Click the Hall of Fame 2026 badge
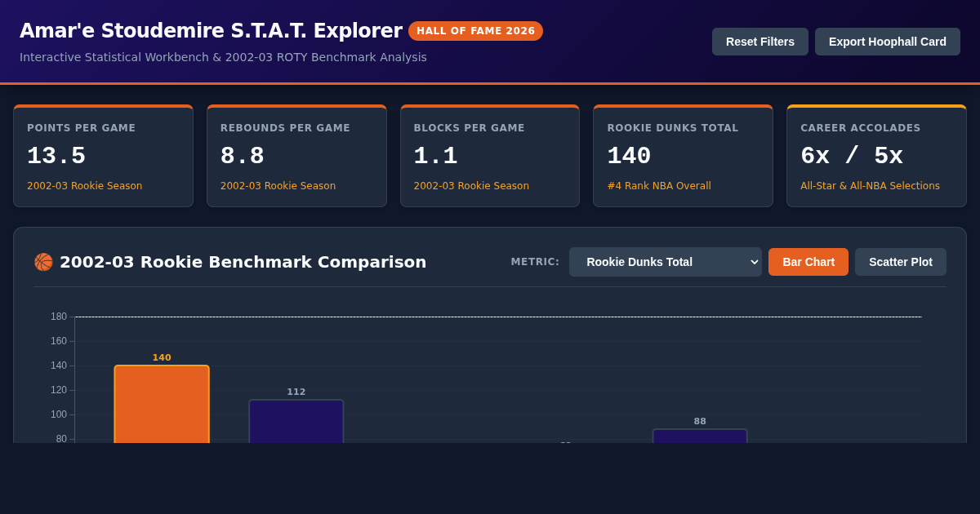This screenshot has height=514, width=980. [x=475, y=31]
